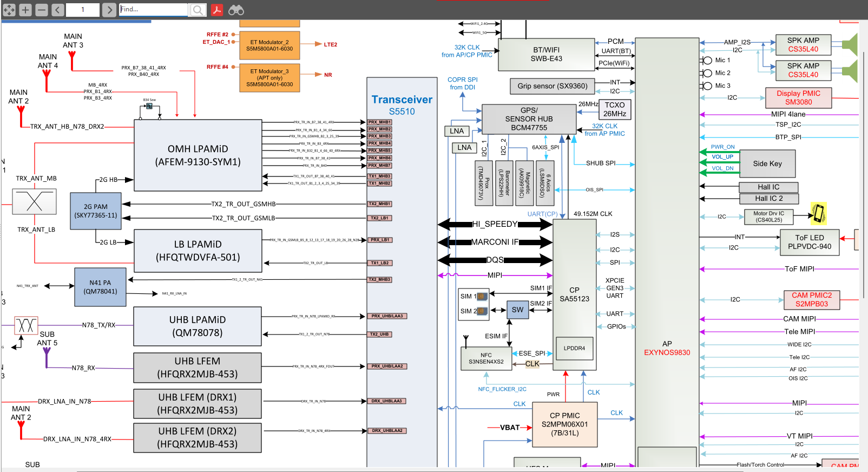Screen dimensions: 868x472
Task: Select the OMH LPAMiD block
Action: pos(198,155)
